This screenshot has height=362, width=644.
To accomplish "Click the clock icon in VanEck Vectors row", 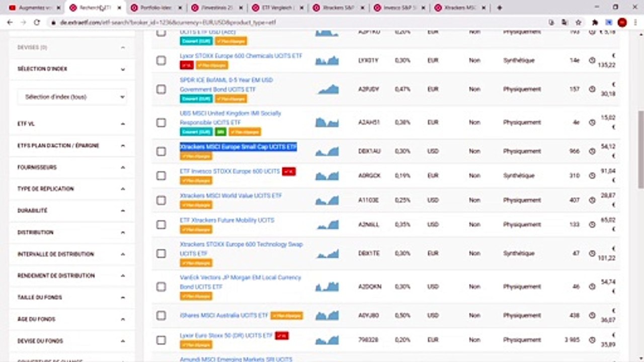I will coord(592,287).
